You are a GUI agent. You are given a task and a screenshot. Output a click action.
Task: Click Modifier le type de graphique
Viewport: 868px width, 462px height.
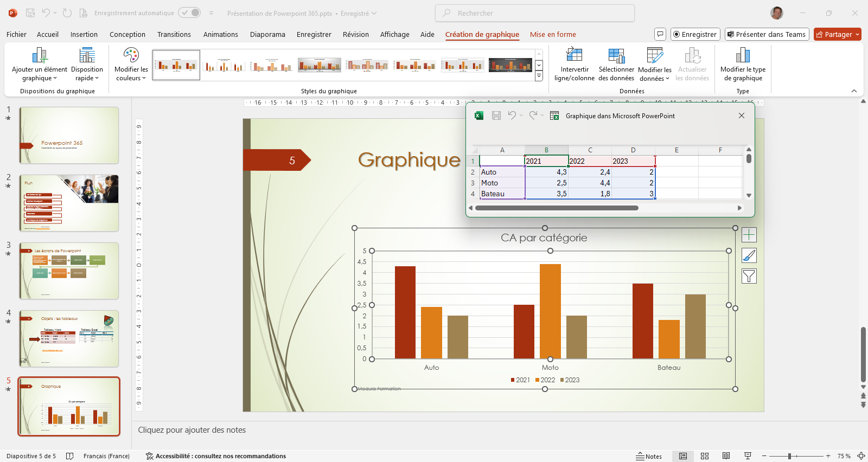point(743,65)
